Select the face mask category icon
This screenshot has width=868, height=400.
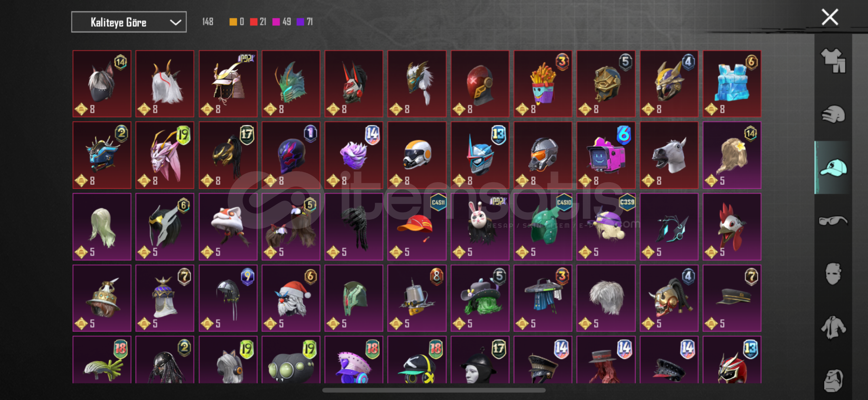(x=833, y=274)
